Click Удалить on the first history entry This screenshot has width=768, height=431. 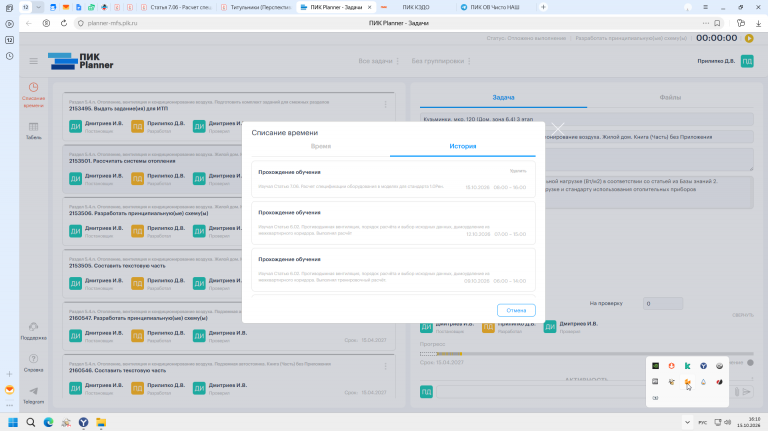[x=518, y=171]
